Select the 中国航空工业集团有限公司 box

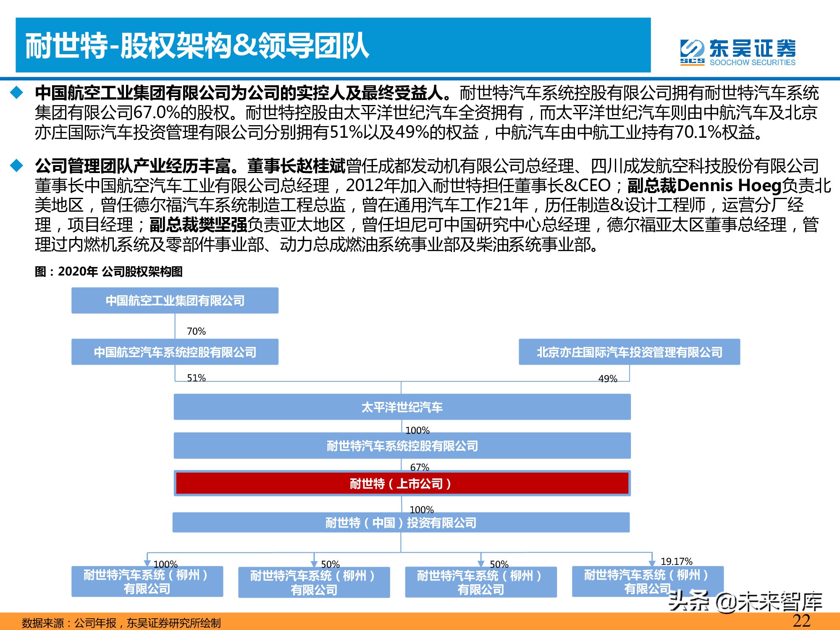click(x=175, y=300)
